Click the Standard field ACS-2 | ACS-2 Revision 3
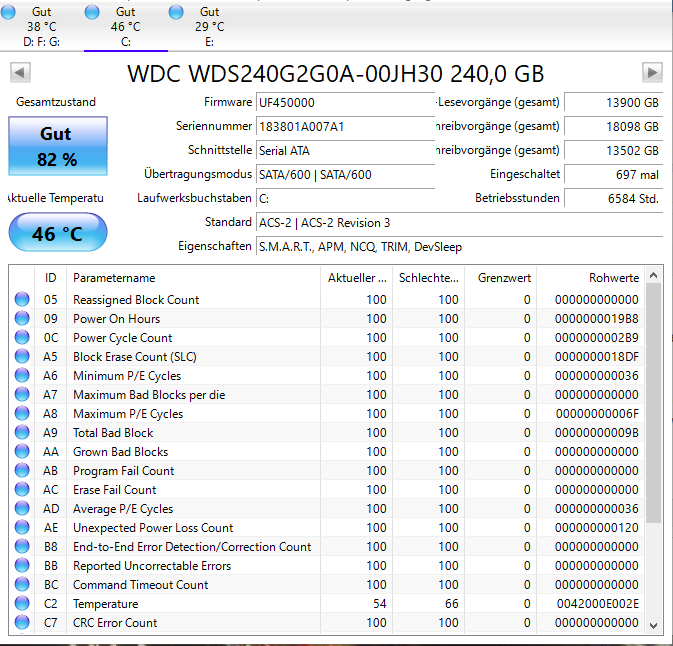Screen dimensions: 673x646 point(459,223)
